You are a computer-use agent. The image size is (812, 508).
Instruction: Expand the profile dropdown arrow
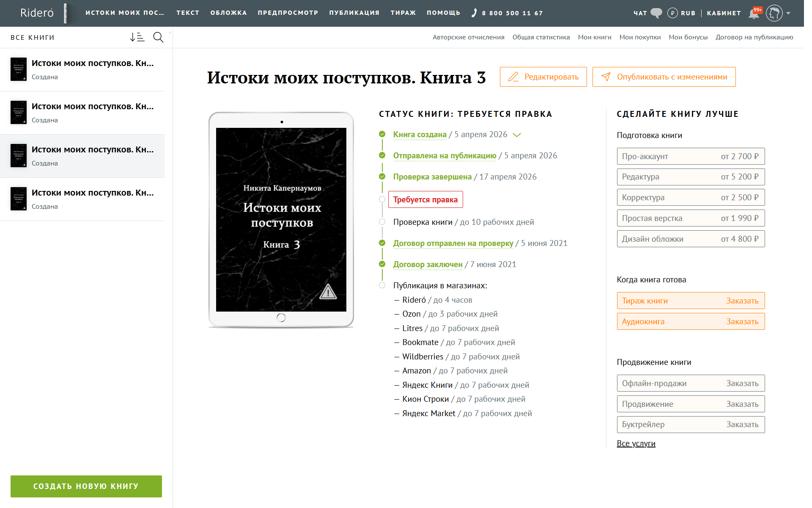tap(788, 13)
